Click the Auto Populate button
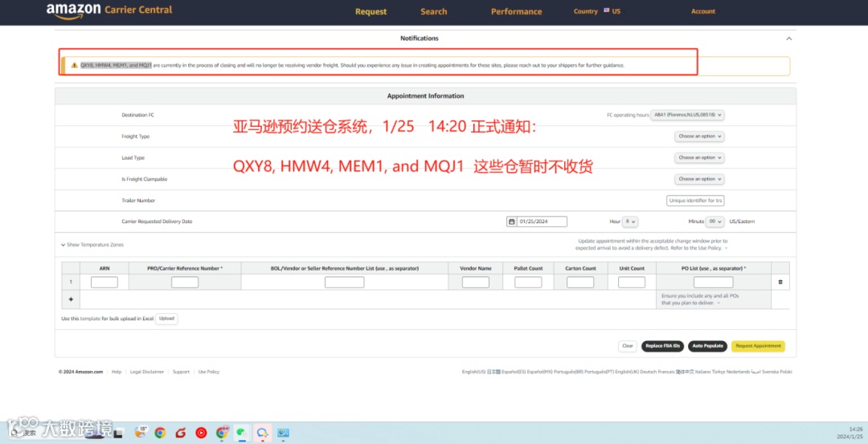The height and width of the screenshot is (444, 868). click(x=707, y=346)
